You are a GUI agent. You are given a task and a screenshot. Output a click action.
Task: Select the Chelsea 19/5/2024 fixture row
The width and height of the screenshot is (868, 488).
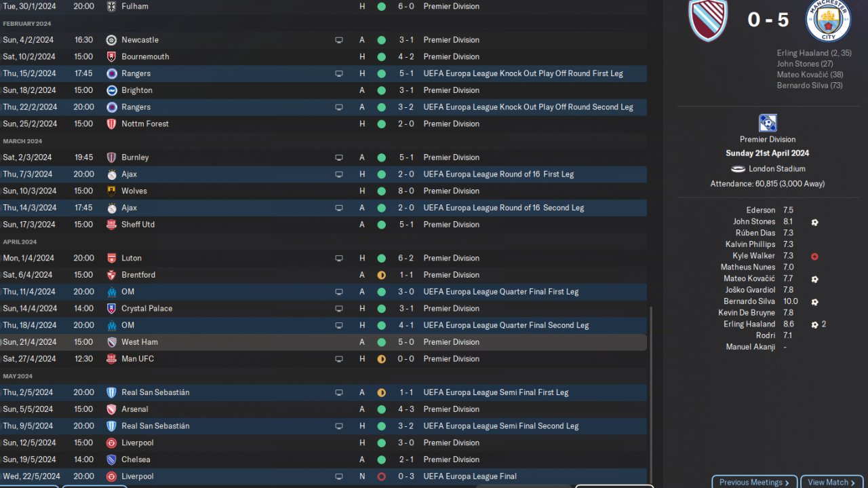323,459
